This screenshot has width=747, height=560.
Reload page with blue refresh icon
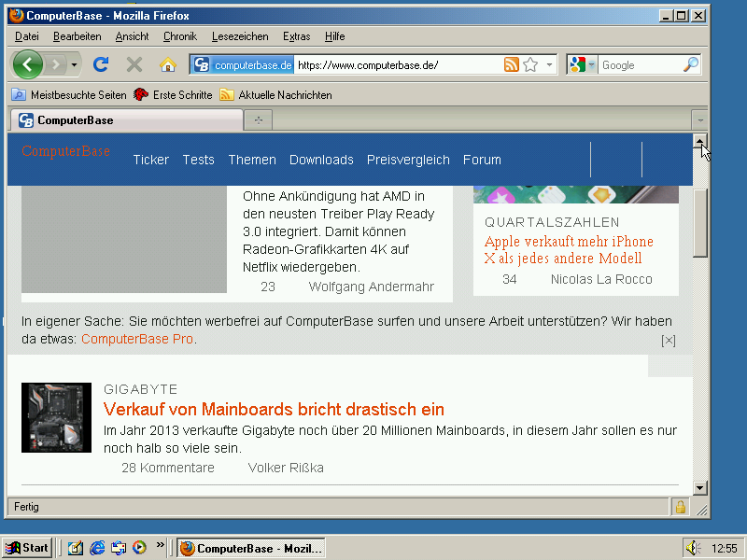tap(101, 64)
